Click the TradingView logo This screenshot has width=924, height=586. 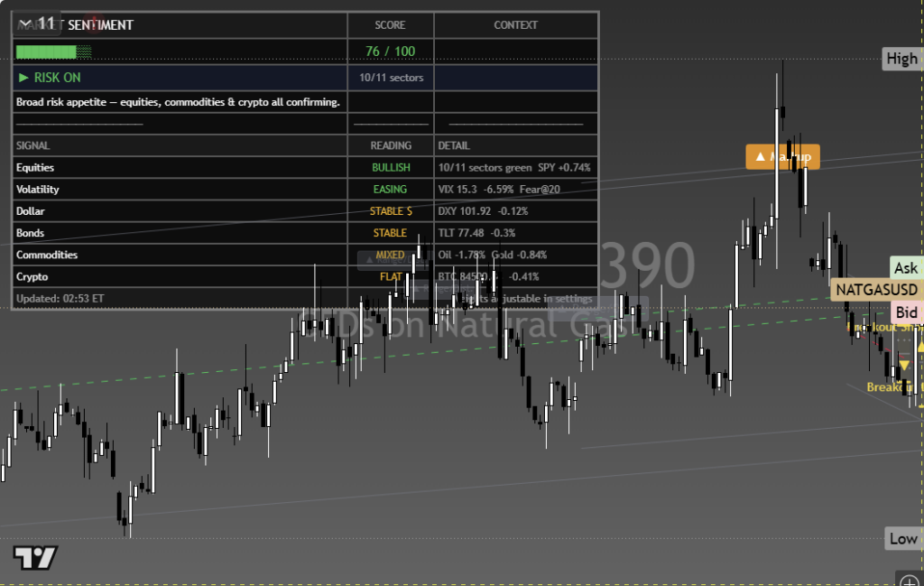[x=35, y=557]
